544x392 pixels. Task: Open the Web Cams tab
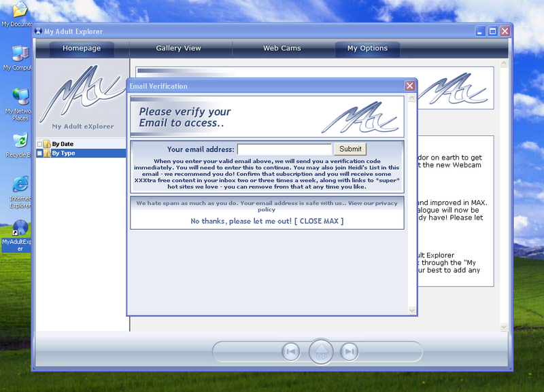click(282, 48)
